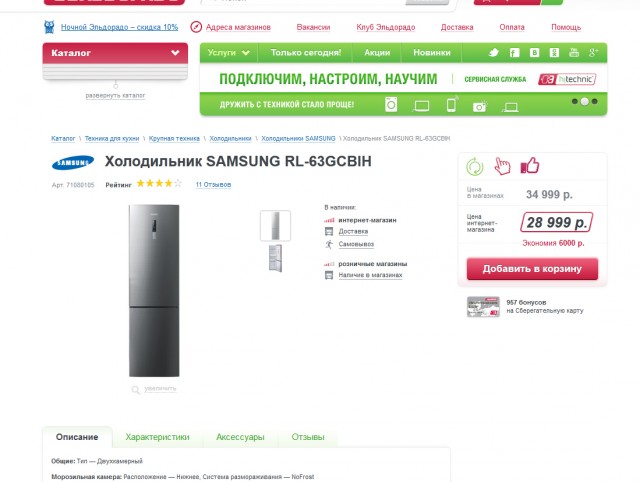This screenshot has width=640, height=482.
Task: Click the red thumbs-up like icon
Action: [529, 167]
